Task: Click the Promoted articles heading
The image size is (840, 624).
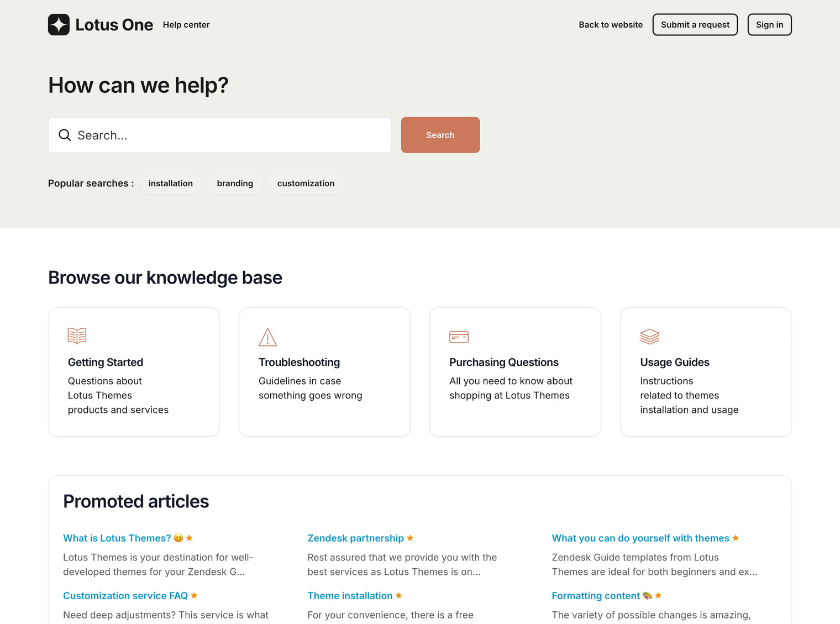Action: coord(136,501)
